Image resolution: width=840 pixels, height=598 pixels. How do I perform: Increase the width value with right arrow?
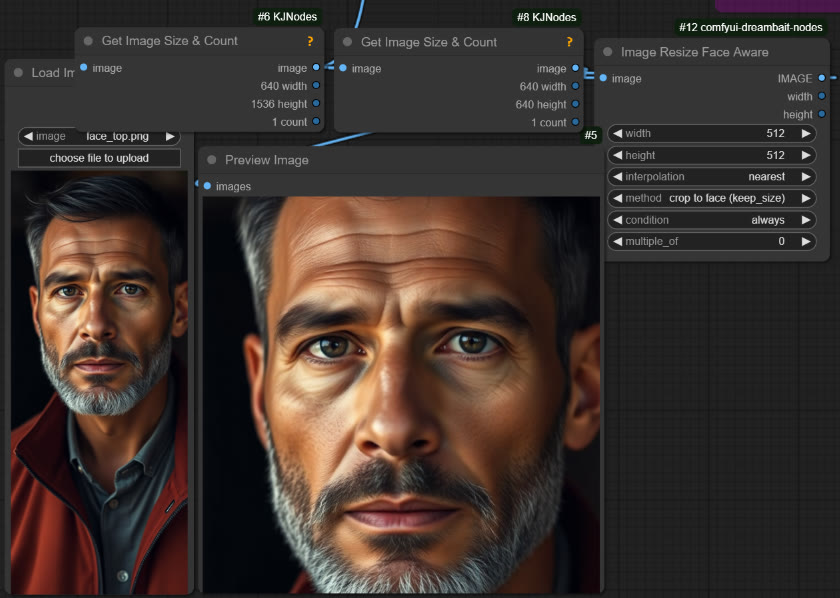(806, 133)
